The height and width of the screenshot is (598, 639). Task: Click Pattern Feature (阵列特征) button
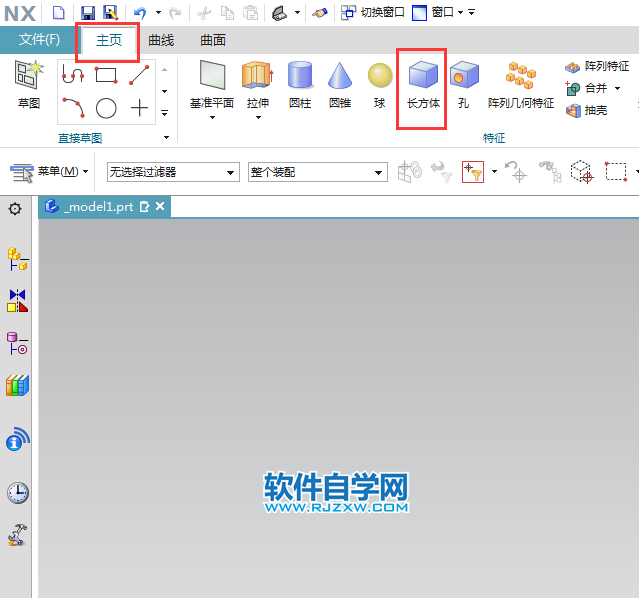coord(597,66)
